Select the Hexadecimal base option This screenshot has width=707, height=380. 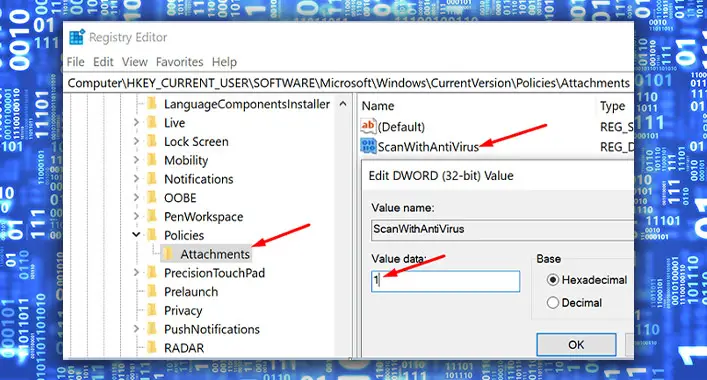pyautogui.click(x=553, y=280)
